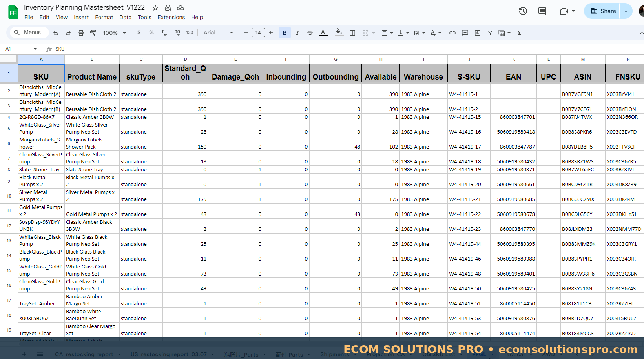Screen dimensions: 644x359
Task: Open the vertical align dropdown
Action: coord(403,33)
